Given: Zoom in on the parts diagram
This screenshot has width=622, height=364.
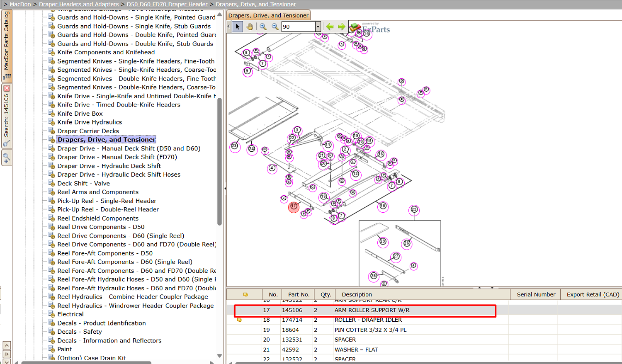Looking at the screenshot, I should [x=263, y=27].
